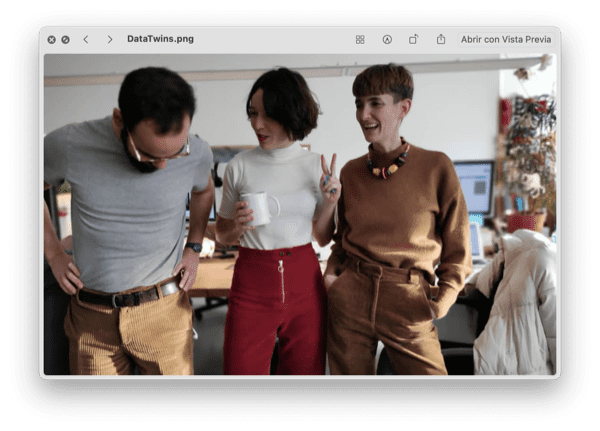Click the Abrir con Vista Previa button
Viewport: 600px width, 431px height.
[x=506, y=39]
